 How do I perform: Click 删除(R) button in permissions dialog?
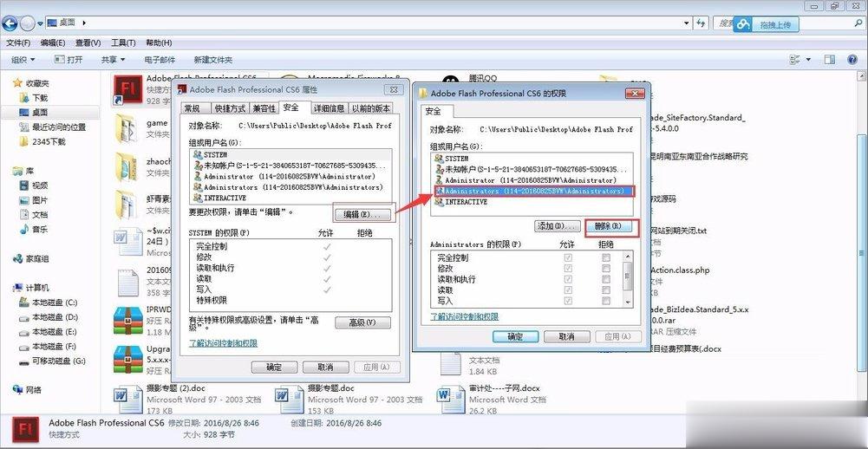tap(610, 226)
